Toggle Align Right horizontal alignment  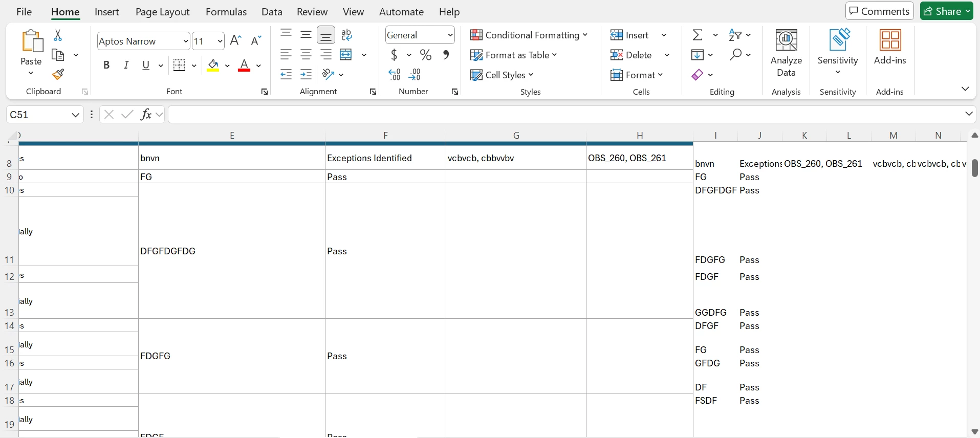click(x=326, y=55)
